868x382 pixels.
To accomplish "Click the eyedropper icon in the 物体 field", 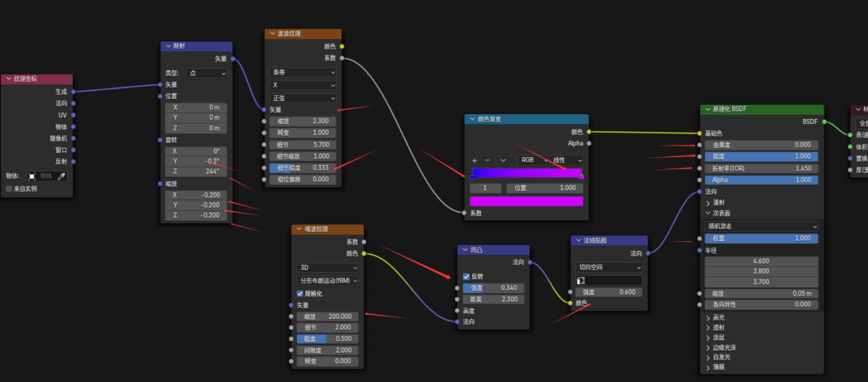I will (x=62, y=176).
